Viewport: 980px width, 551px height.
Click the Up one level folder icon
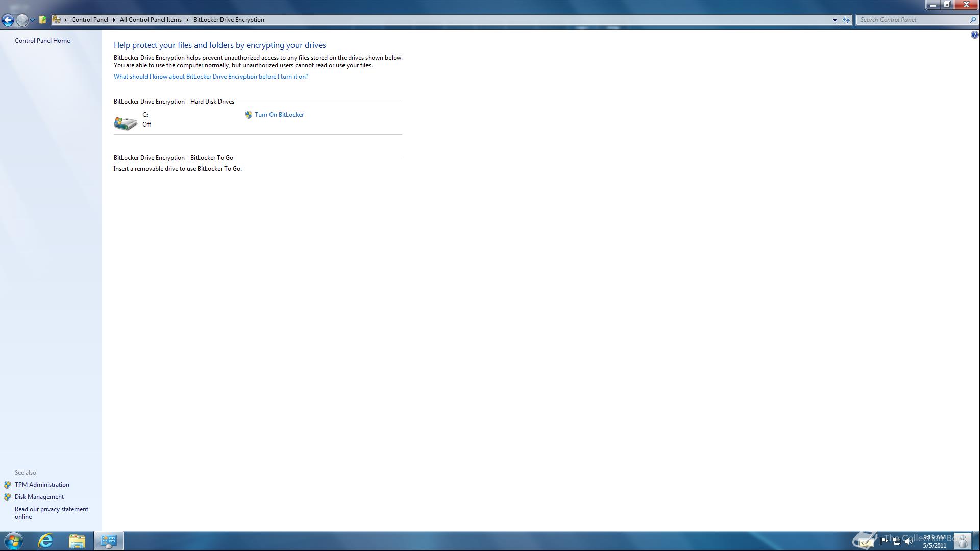43,20
